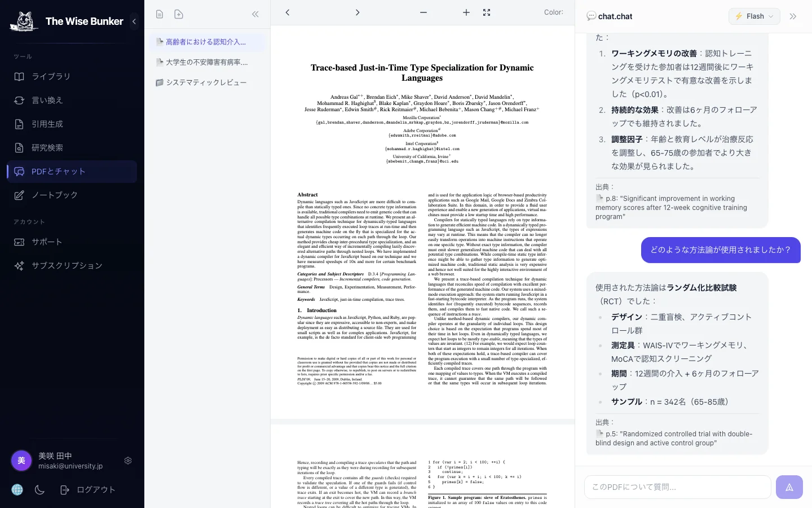Toggle dark mode with the moon icon
812x508 pixels.
pos(39,489)
